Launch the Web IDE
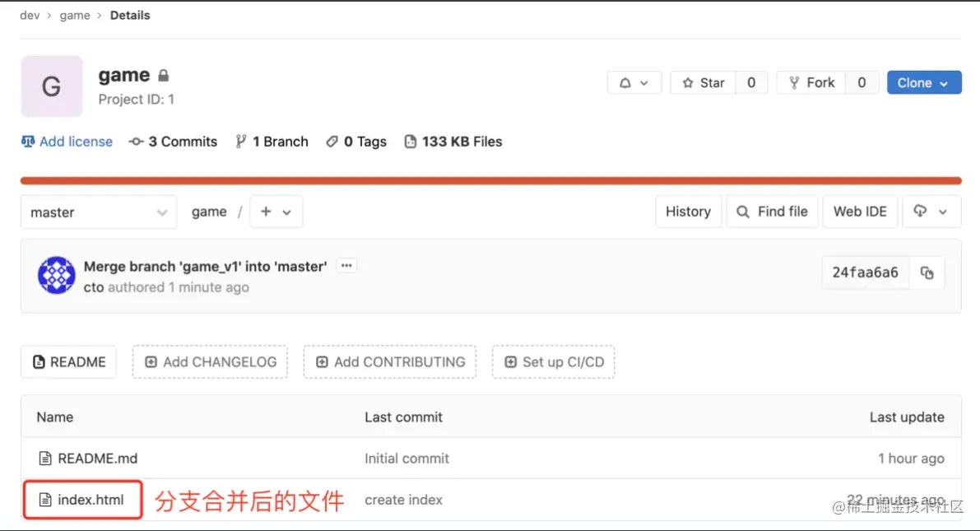The image size is (980, 531). click(860, 212)
